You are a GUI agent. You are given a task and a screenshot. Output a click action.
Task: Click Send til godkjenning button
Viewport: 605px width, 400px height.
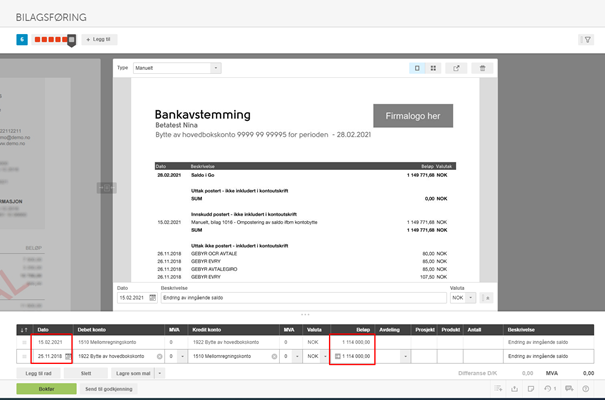tap(109, 389)
